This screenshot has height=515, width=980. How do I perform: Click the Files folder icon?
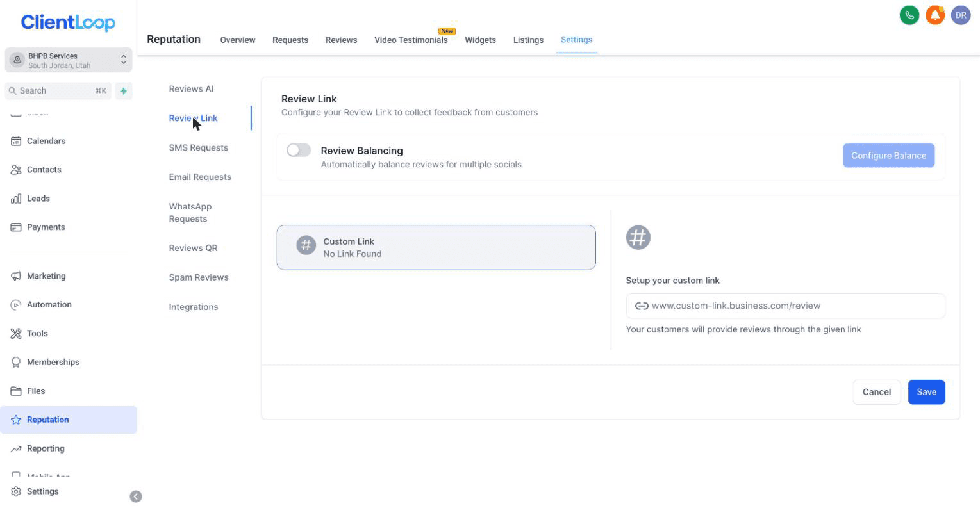16,391
